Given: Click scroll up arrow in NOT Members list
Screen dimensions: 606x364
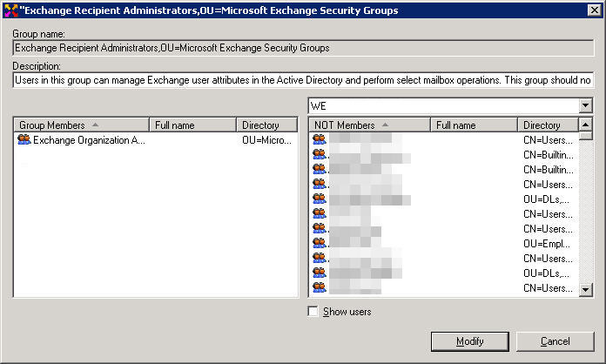Looking at the screenshot, I should 585,125.
